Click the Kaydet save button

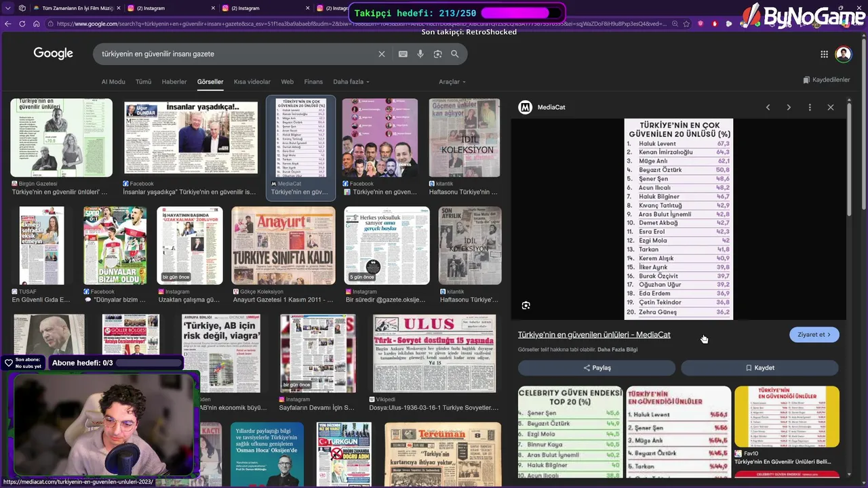click(x=759, y=367)
